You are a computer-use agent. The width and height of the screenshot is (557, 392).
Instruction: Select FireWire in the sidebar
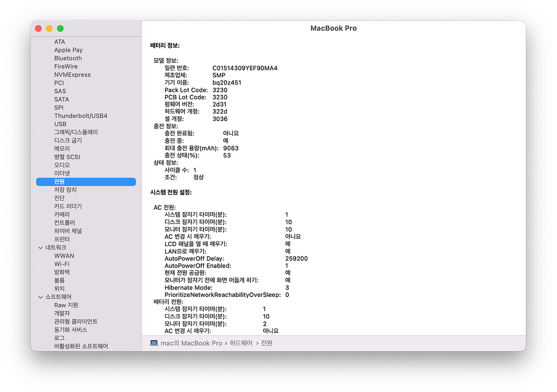click(66, 66)
